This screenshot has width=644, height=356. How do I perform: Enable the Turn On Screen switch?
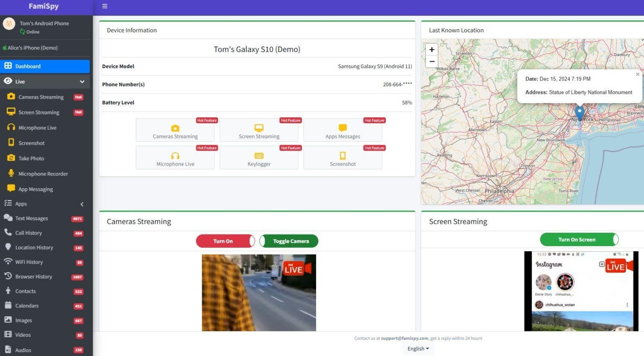579,239
